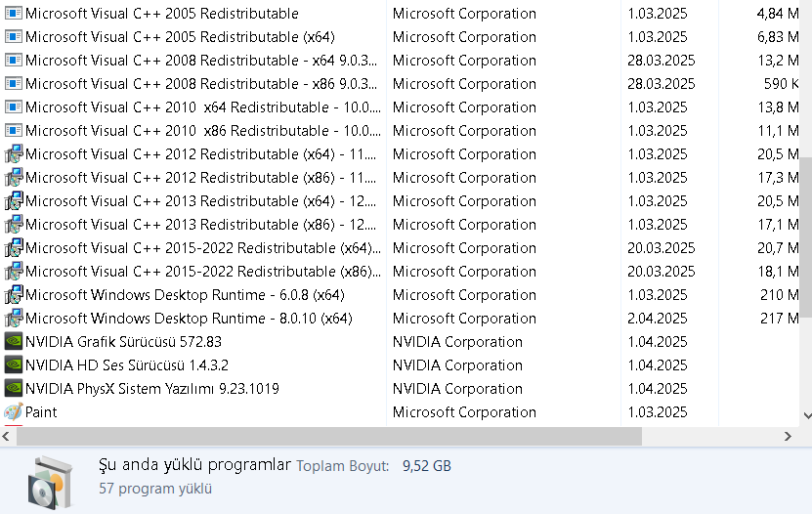The height and width of the screenshot is (514, 812).
Task: Click NVIDIA Corporation publisher of Grafik Sürücüsü
Action: pyautogui.click(x=457, y=342)
